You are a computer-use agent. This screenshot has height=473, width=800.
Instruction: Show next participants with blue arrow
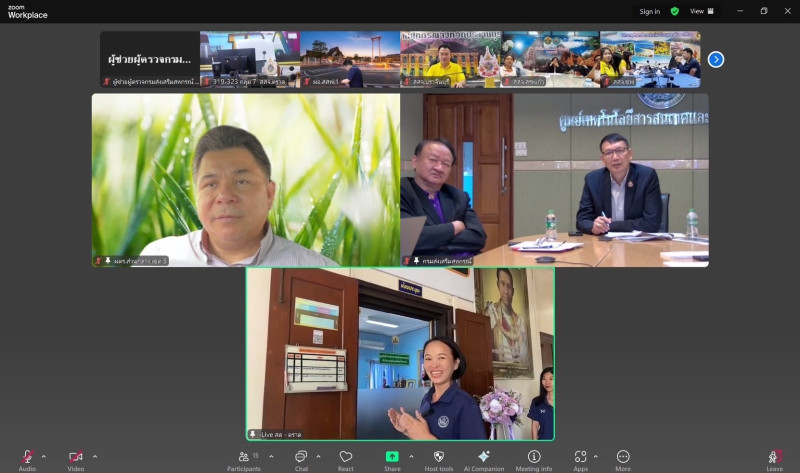pyautogui.click(x=716, y=60)
